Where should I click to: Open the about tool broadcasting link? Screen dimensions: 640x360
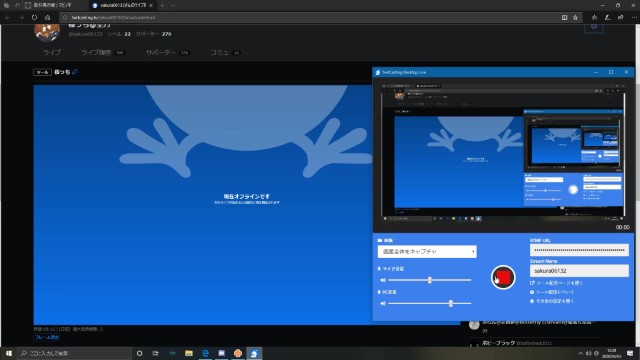tap(552, 292)
